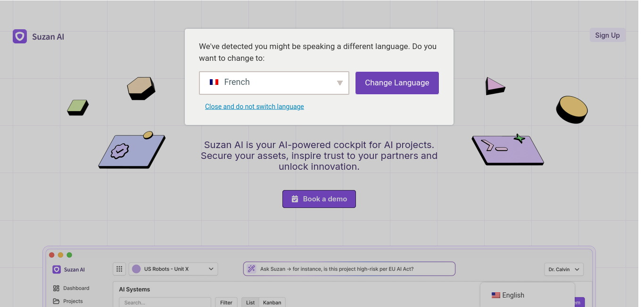Click the calendar icon on Book a demo
The width and height of the screenshot is (644, 307).
coord(295,199)
